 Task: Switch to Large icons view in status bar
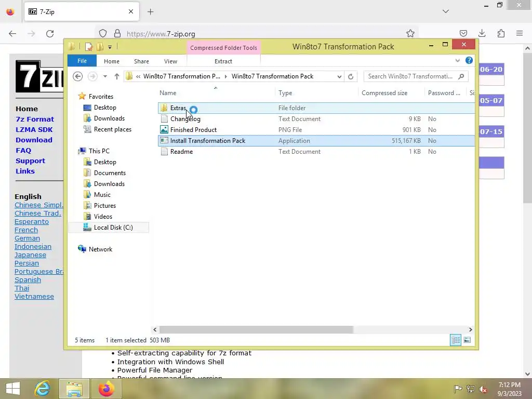pyautogui.click(x=467, y=340)
